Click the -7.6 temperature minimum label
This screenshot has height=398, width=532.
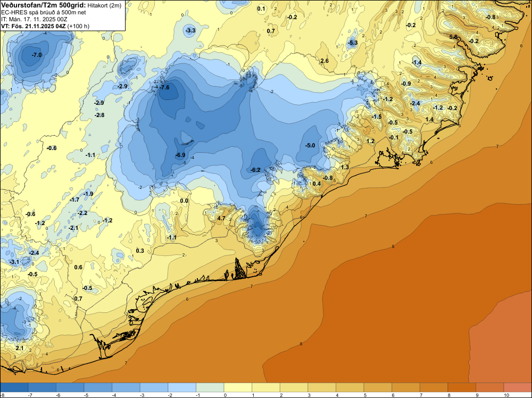(164, 87)
